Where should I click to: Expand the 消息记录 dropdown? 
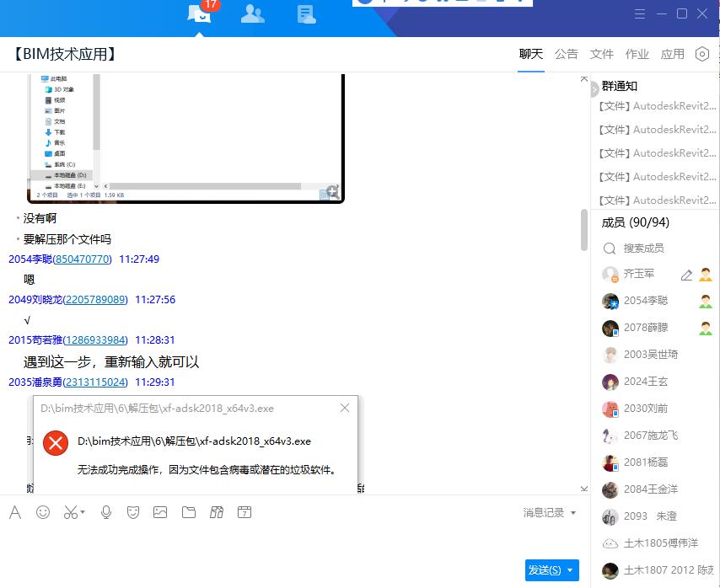click(550, 512)
